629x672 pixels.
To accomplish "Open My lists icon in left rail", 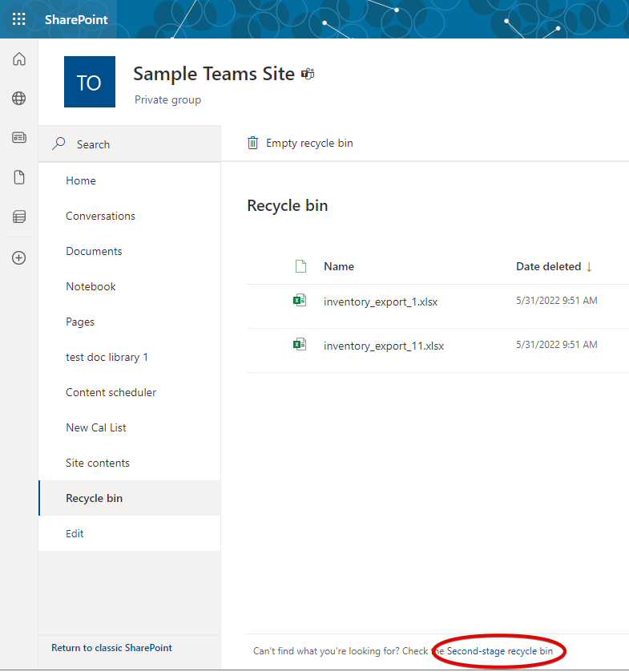I will (19, 217).
